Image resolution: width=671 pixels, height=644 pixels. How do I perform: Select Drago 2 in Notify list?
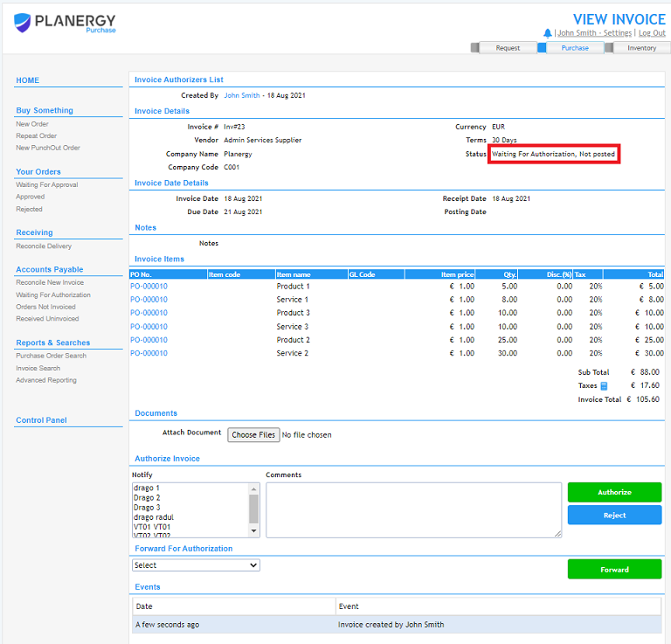tap(147, 498)
